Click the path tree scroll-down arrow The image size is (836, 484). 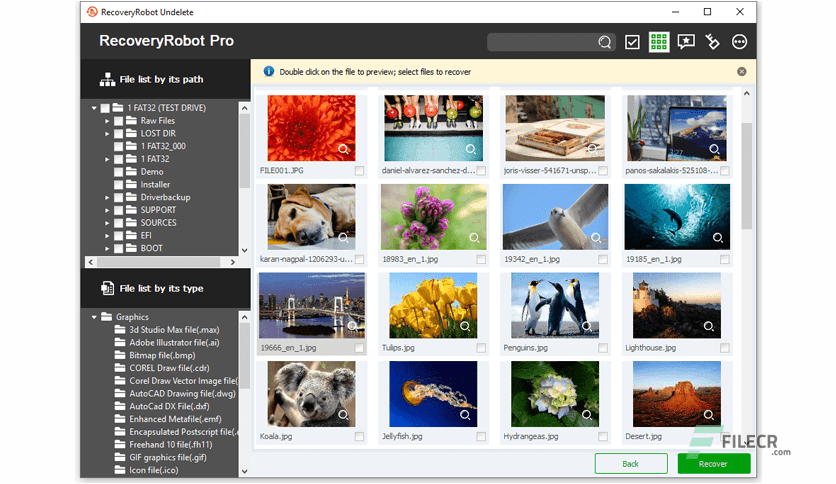click(245, 250)
